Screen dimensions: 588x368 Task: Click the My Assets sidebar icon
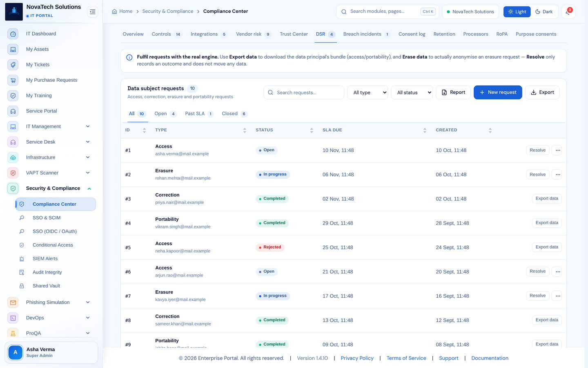click(x=13, y=49)
